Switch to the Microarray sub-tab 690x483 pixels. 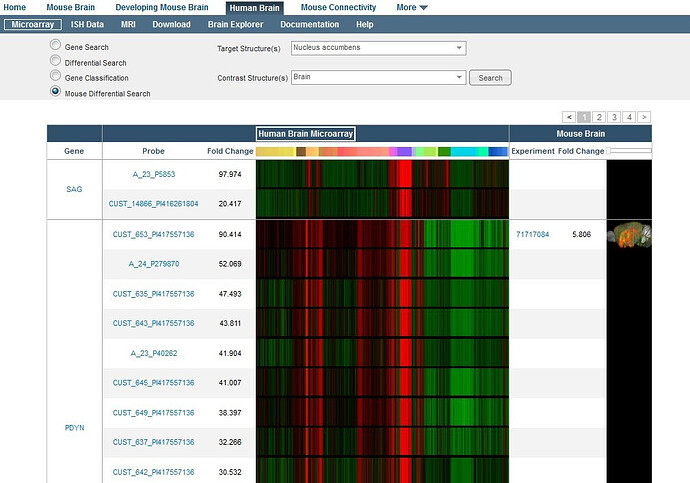coord(33,25)
